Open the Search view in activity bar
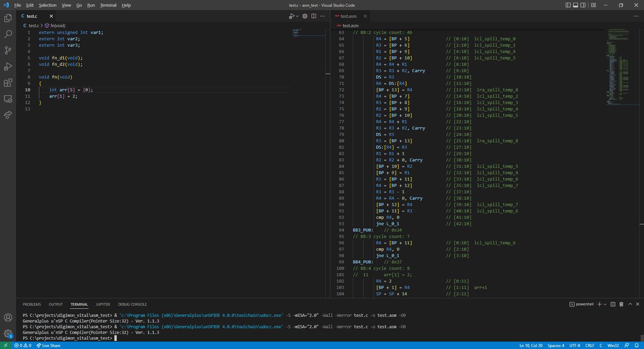 pyautogui.click(x=8, y=34)
